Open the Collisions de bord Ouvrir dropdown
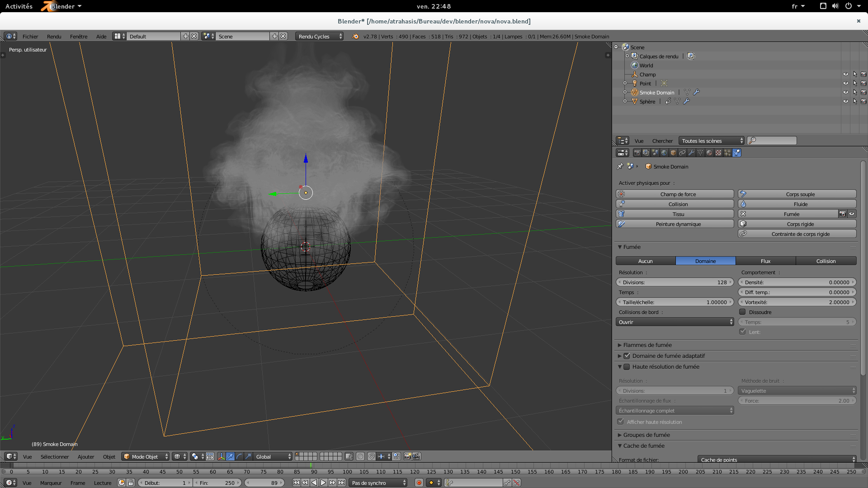 point(675,322)
